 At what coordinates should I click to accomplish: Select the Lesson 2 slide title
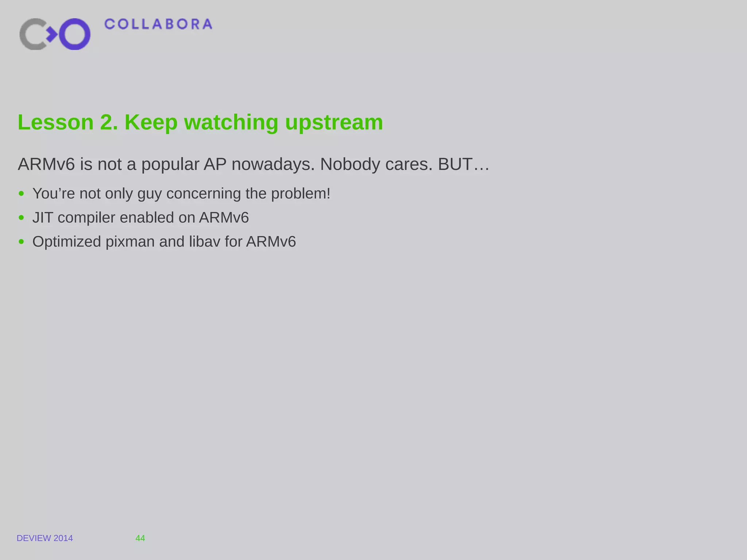pyautogui.click(x=200, y=122)
